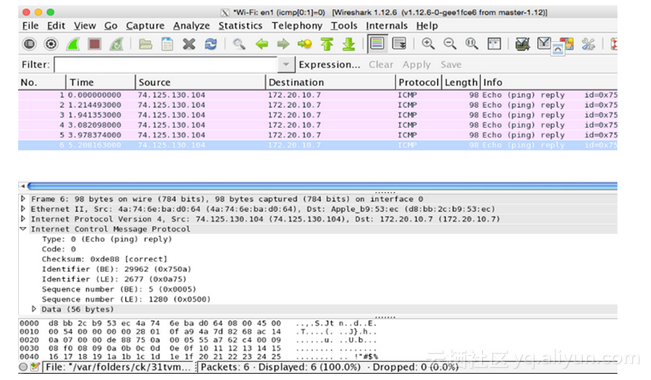Zoom in the packet text
The width and height of the screenshot is (651, 380).
pos(428,44)
